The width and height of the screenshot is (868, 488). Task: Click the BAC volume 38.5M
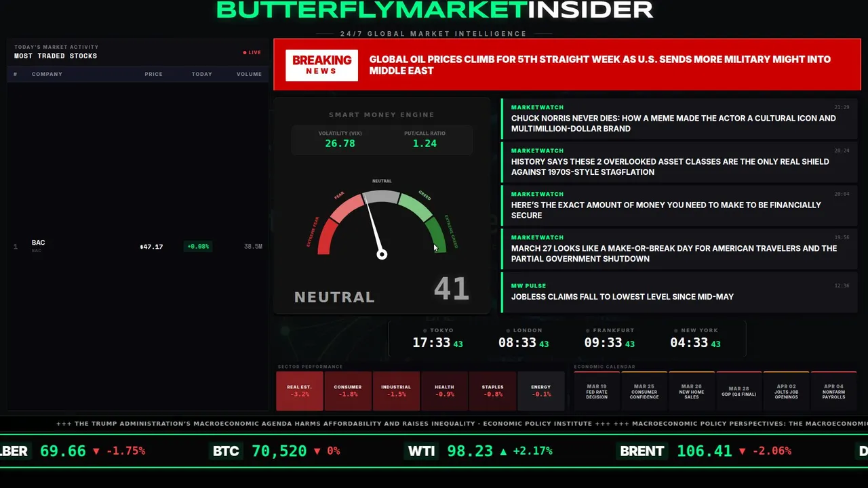(253, 247)
